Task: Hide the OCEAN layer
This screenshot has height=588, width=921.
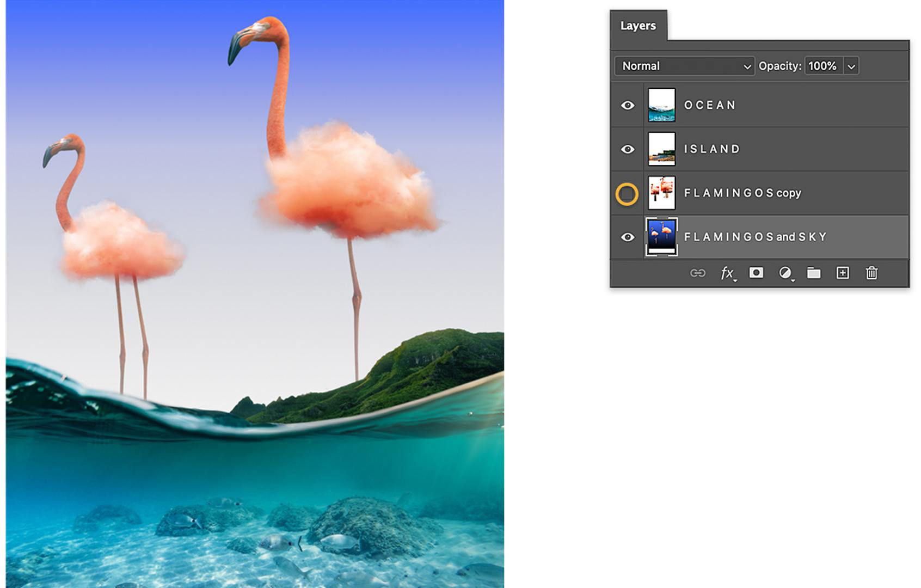Action: [x=627, y=105]
